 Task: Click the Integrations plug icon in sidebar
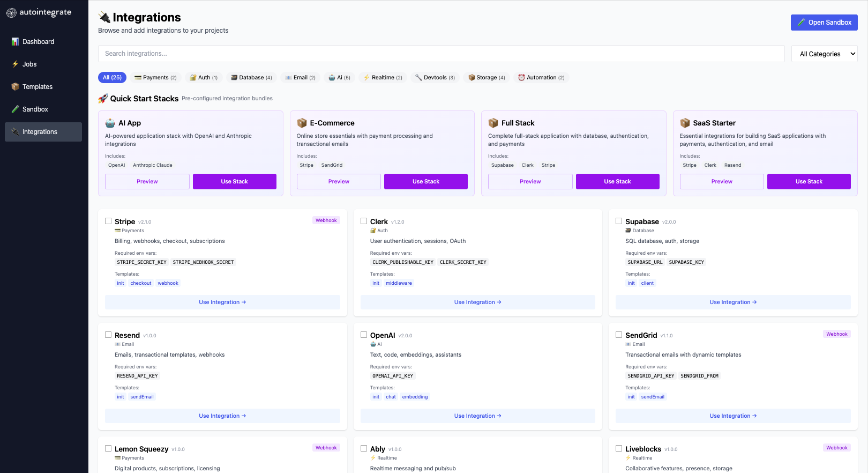tap(15, 132)
